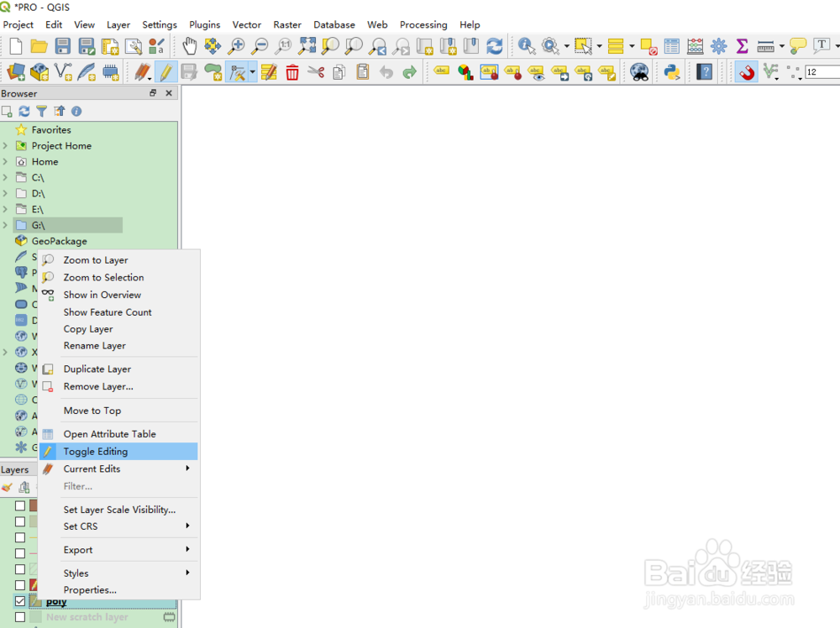Open the Processing menu
This screenshot has height=628, width=840.
click(x=423, y=24)
